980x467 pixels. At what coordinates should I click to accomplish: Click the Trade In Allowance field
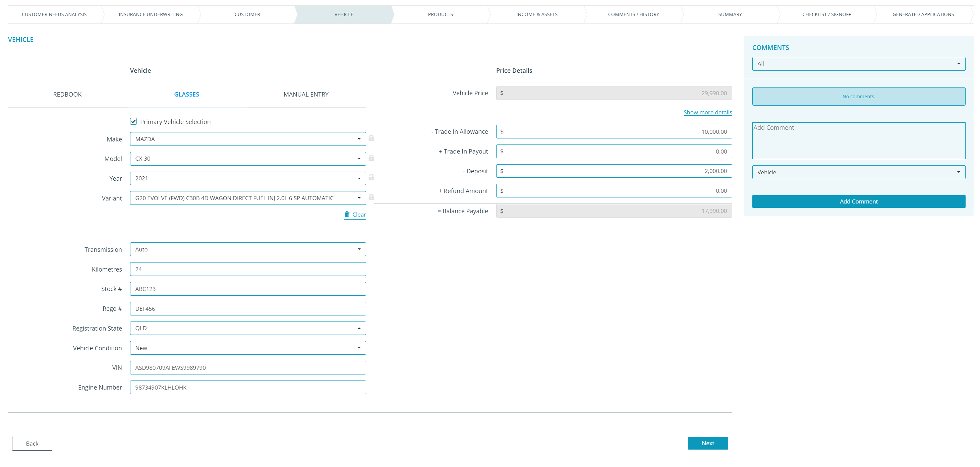[614, 131]
